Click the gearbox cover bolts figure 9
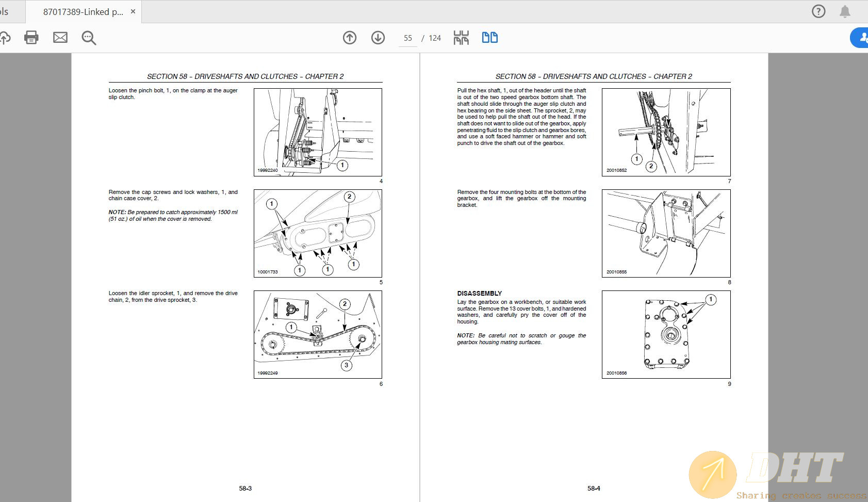 coord(666,334)
